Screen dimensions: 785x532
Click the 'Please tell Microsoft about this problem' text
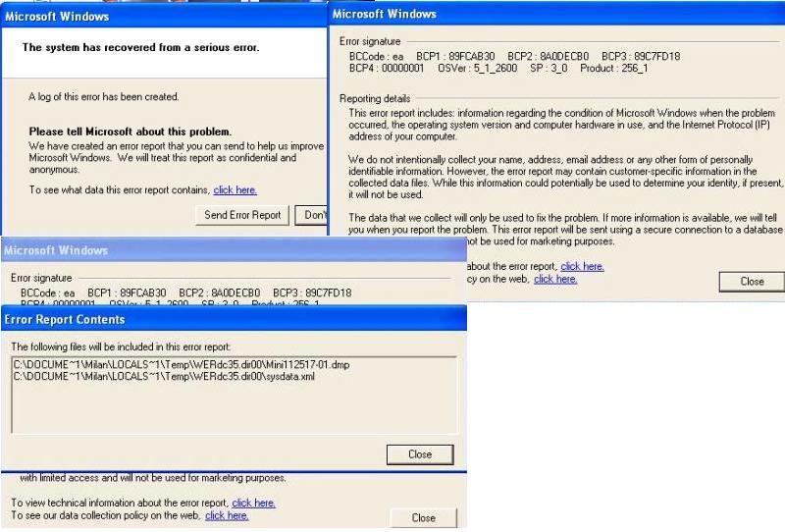click(x=130, y=132)
